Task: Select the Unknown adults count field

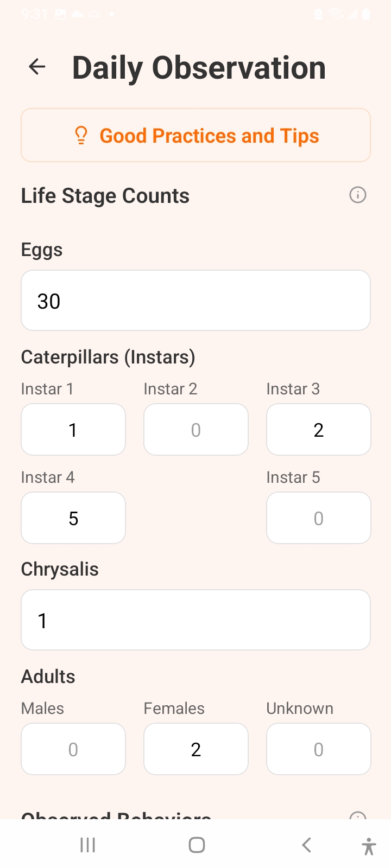Action: [319, 749]
